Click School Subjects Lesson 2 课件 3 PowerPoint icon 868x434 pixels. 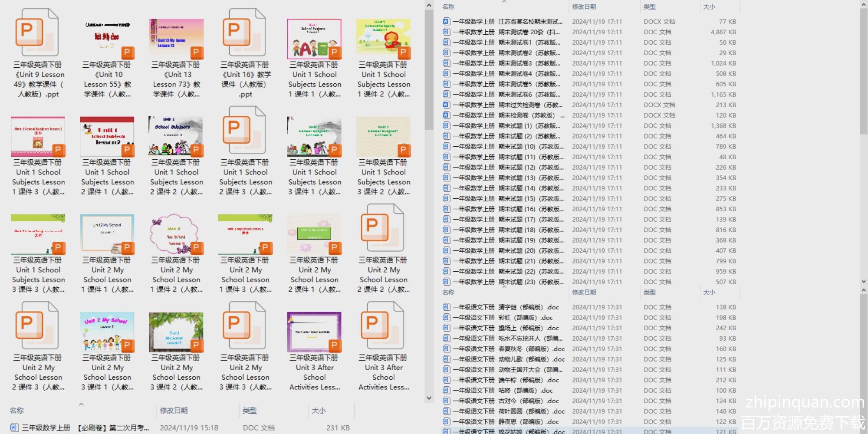click(x=244, y=131)
